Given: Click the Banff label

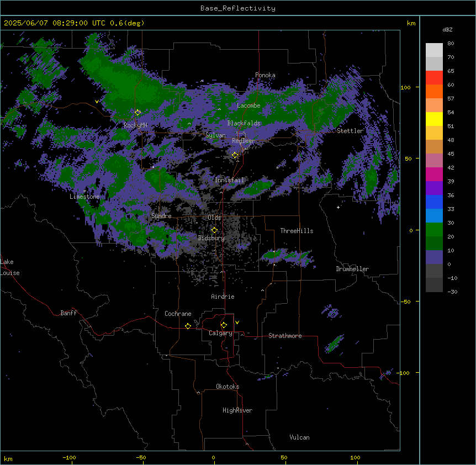Looking at the screenshot, I should tap(68, 313).
